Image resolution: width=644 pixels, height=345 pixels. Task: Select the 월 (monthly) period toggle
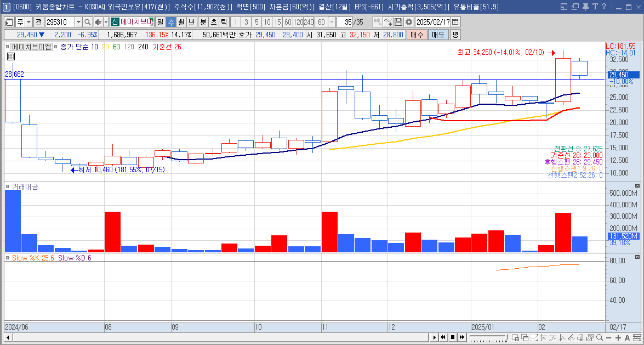(x=181, y=22)
